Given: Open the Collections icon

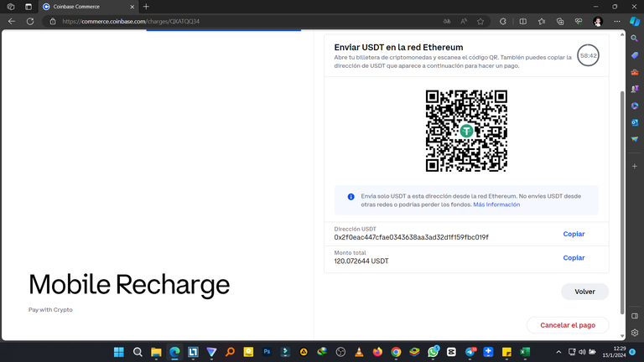Looking at the screenshot, I should (x=560, y=21).
